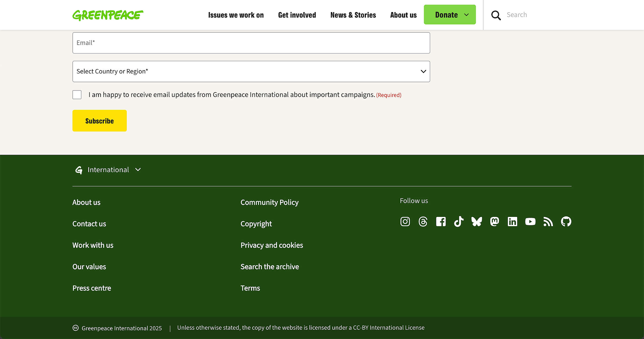Screen dimensions: 644x339
Task: Open the Work with us link
Action: [93, 245]
